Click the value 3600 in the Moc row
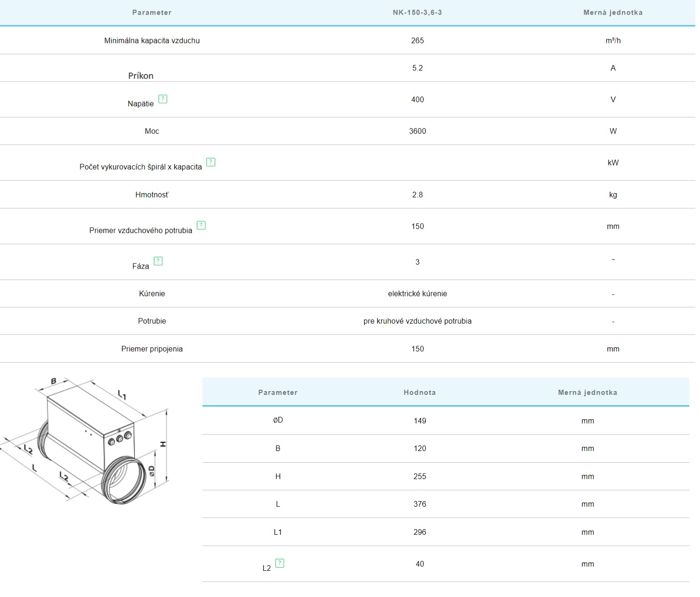The width and height of the screenshot is (700, 597). click(417, 131)
